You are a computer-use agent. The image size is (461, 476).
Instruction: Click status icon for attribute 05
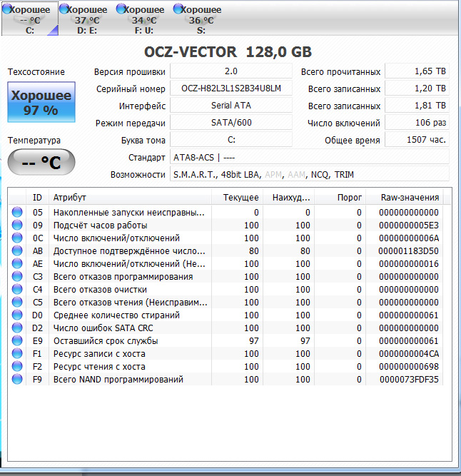[x=17, y=212]
